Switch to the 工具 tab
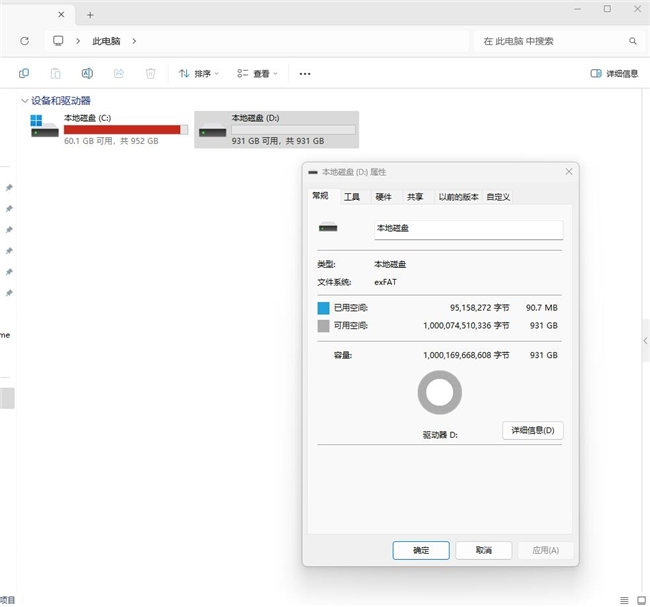 [x=352, y=197]
